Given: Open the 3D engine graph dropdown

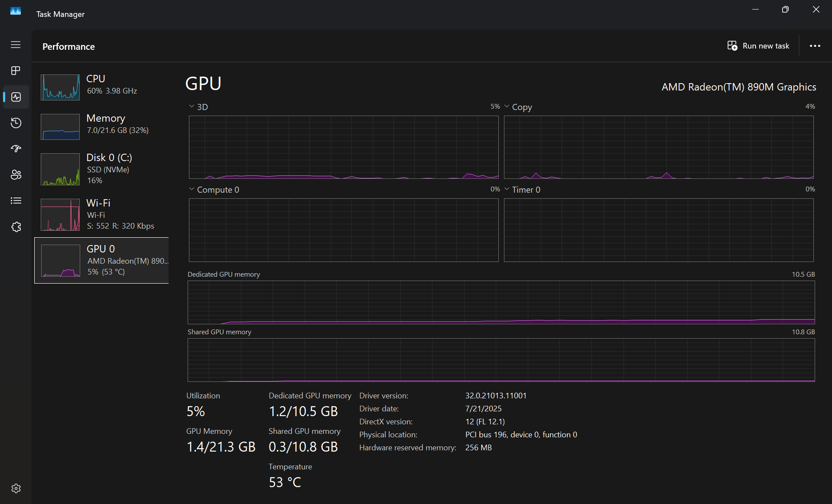Looking at the screenshot, I should 192,107.
